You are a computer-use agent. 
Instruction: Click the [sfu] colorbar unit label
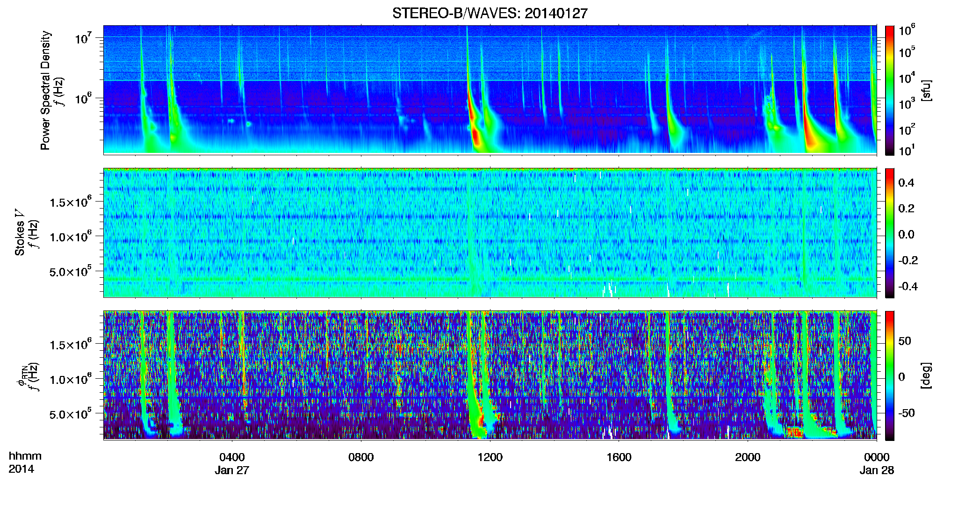pyautogui.click(x=926, y=90)
